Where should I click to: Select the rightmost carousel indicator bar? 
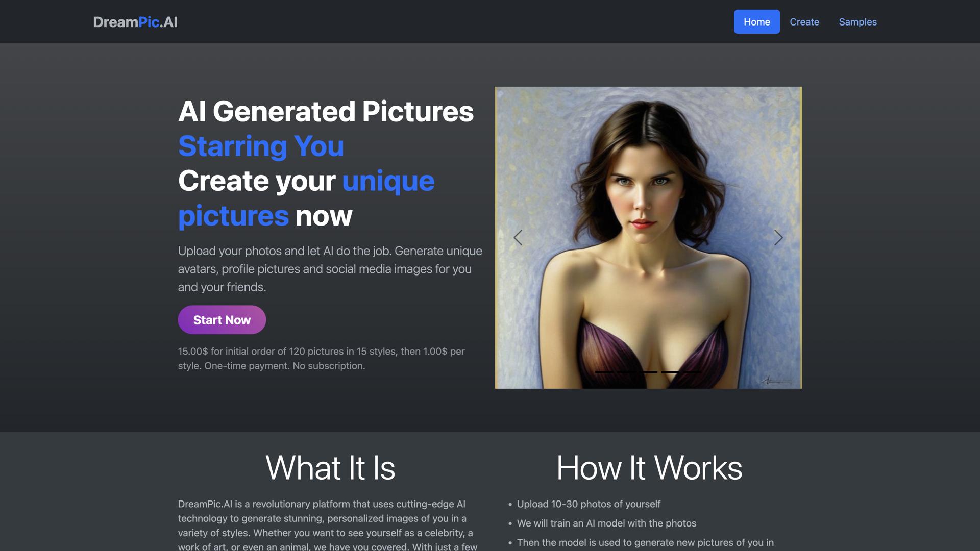[692, 372]
